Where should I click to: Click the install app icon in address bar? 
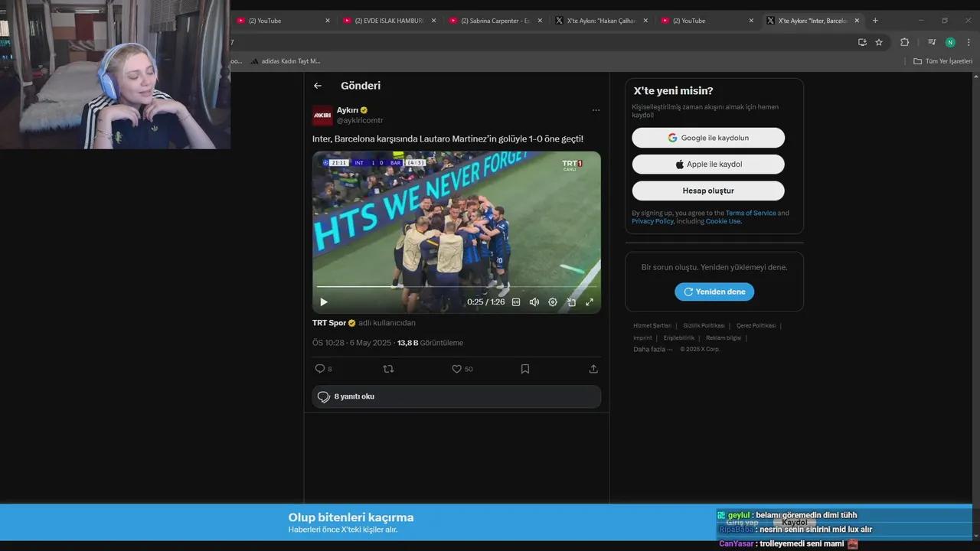click(x=862, y=42)
